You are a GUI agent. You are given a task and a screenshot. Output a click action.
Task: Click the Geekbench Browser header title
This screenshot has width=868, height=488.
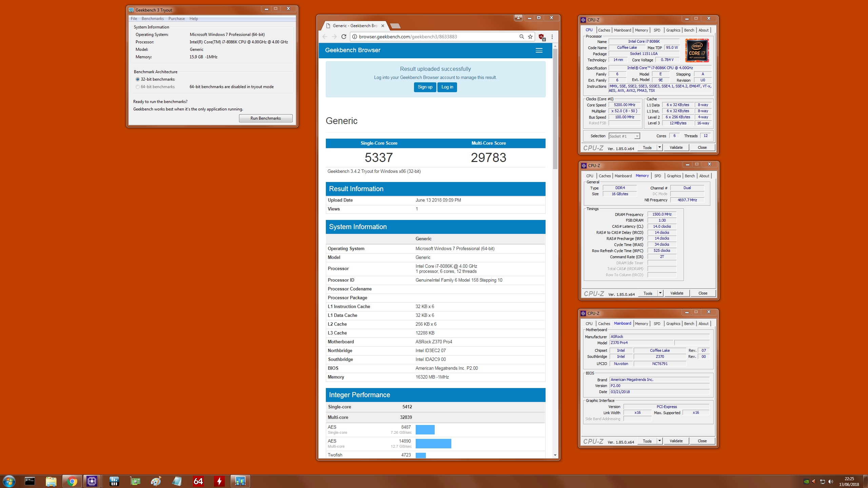[x=353, y=50]
